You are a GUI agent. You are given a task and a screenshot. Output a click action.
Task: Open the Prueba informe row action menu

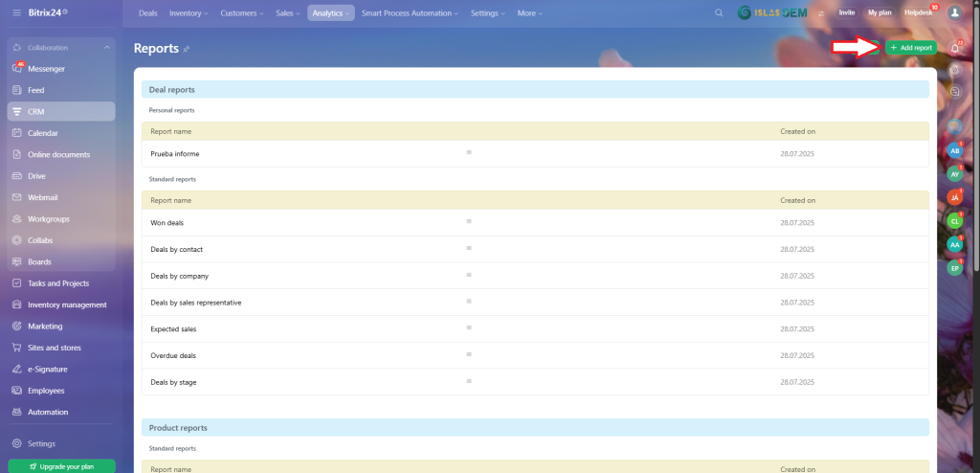469,152
